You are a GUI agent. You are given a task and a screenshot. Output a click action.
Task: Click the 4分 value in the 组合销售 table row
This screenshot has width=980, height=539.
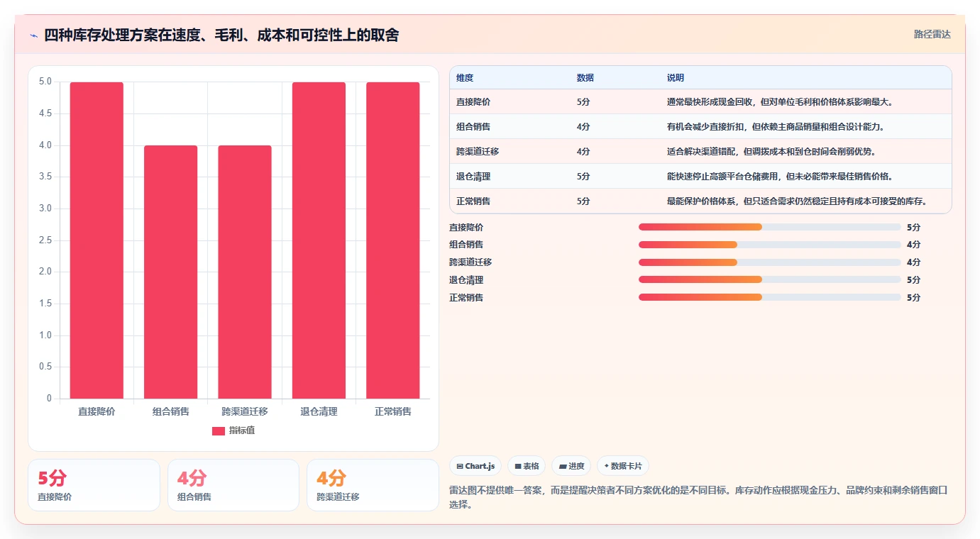583,127
